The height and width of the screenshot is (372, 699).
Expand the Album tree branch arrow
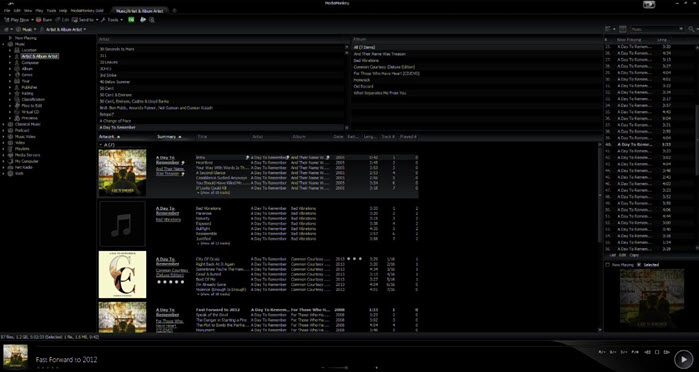click(x=10, y=69)
